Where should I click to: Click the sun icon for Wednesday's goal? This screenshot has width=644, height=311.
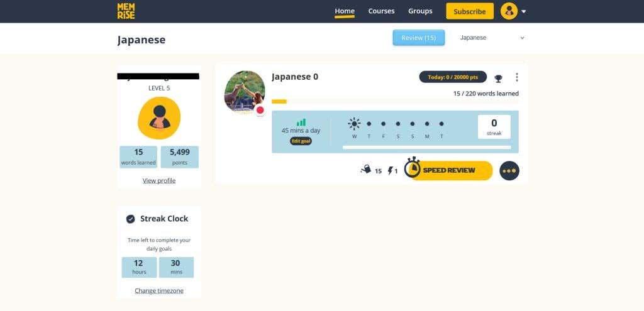tap(354, 124)
